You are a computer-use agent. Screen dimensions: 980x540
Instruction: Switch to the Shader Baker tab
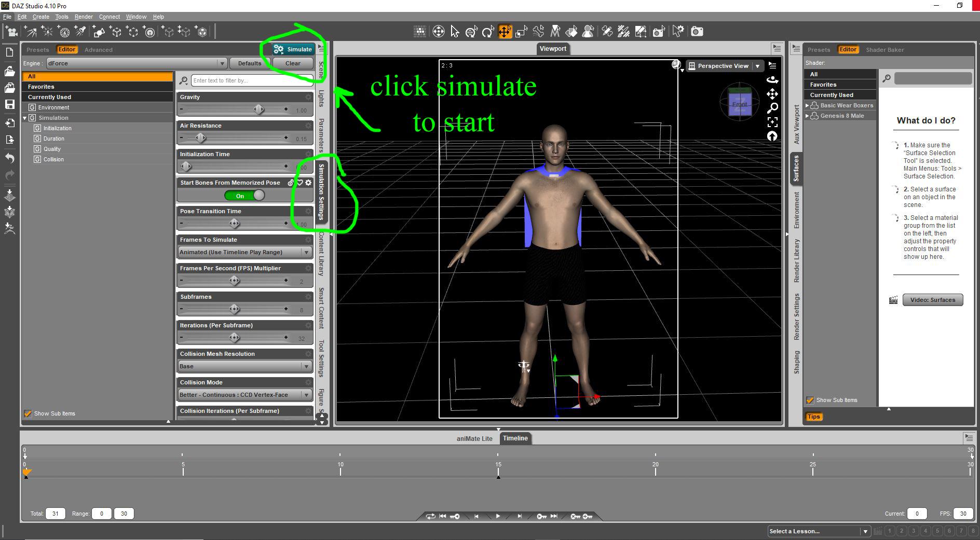(885, 50)
